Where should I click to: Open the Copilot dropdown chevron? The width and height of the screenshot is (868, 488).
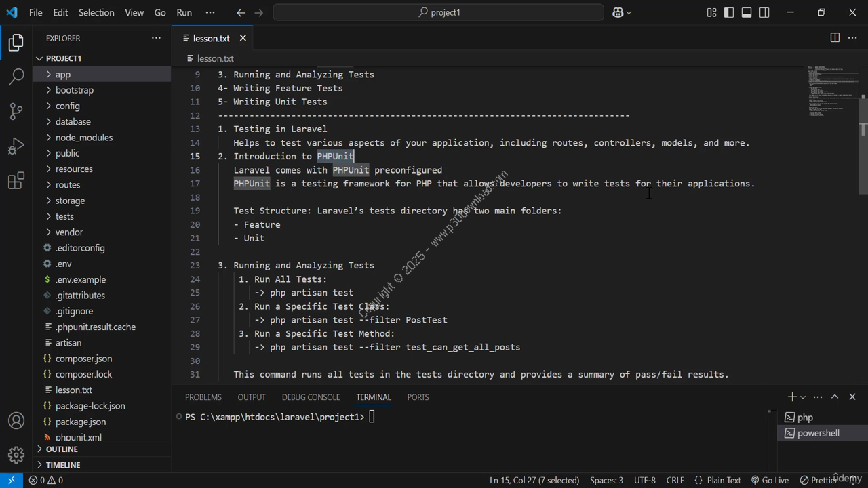click(x=629, y=12)
